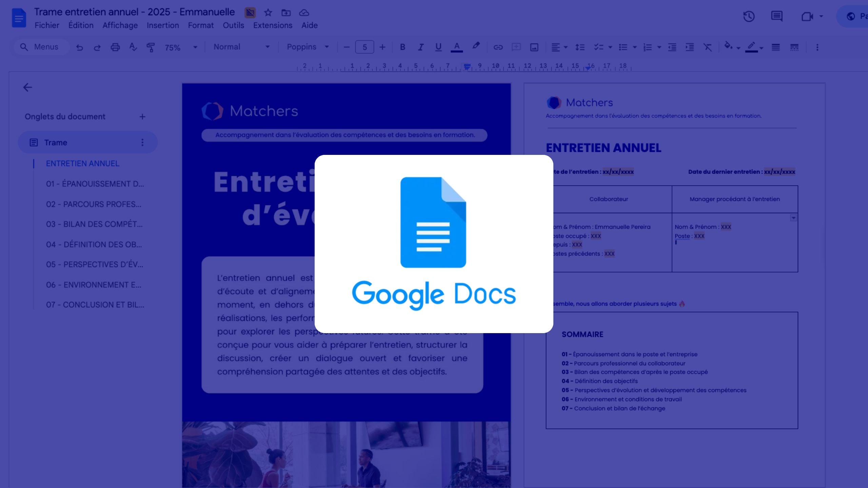868x488 pixels.
Task: Click the insert link icon
Action: tap(498, 47)
